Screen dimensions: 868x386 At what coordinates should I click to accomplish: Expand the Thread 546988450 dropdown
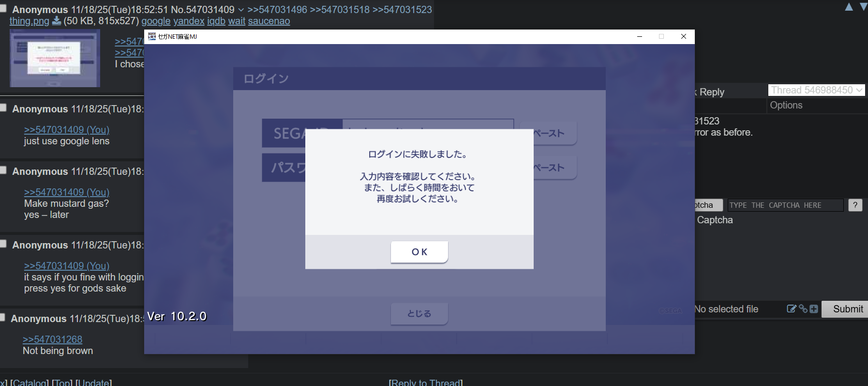point(816,90)
